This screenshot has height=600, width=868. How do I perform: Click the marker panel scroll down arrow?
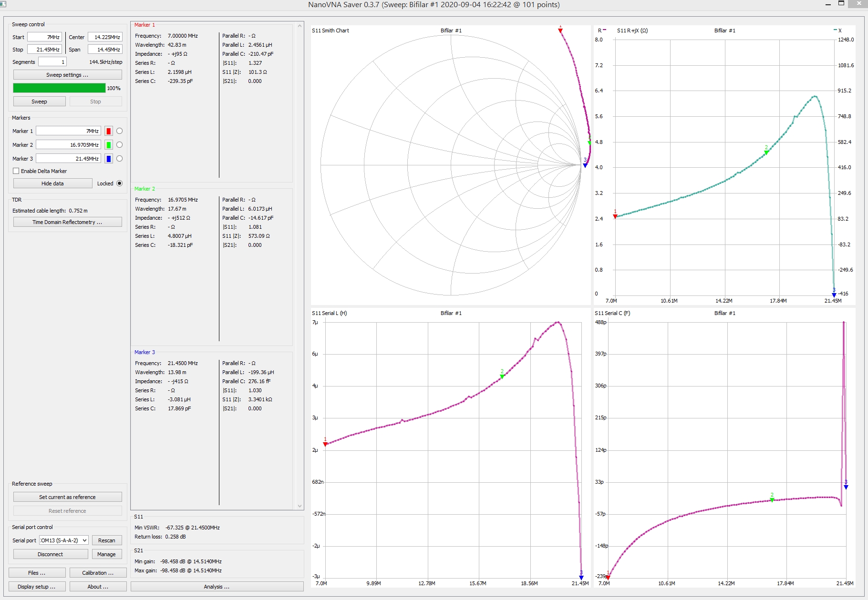[300, 506]
